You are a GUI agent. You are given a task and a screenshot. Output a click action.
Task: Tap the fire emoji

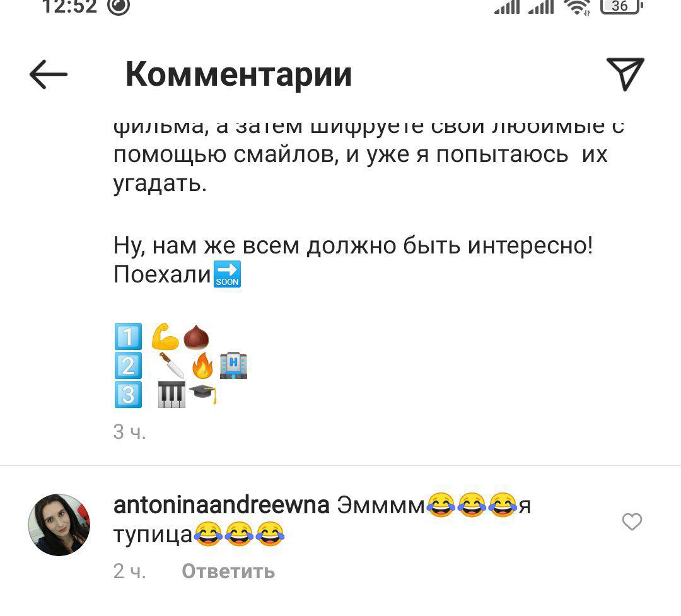(202, 366)
